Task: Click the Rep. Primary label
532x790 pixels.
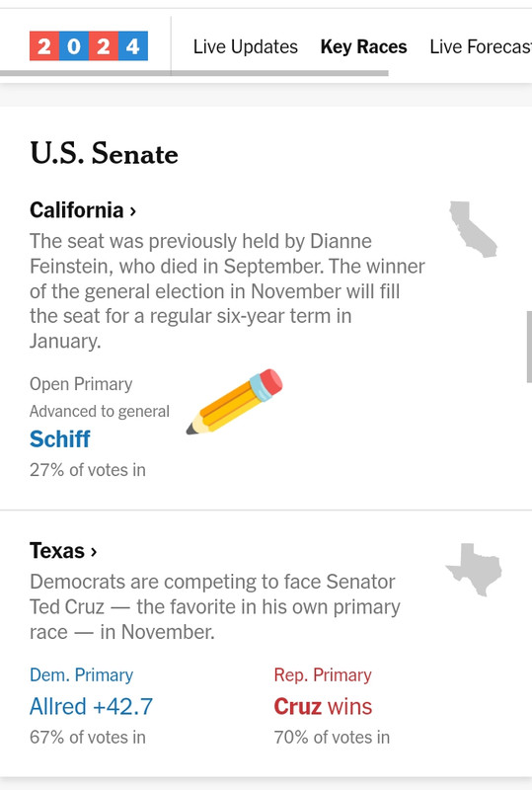Action: [323, 674]
